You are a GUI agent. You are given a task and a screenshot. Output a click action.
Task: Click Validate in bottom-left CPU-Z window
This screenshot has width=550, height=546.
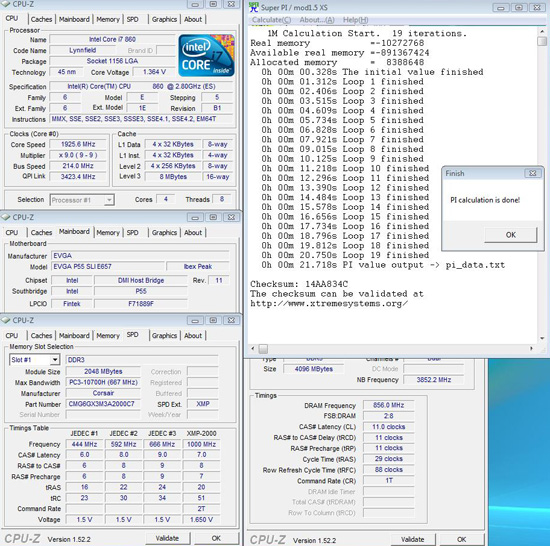[167, 538]
